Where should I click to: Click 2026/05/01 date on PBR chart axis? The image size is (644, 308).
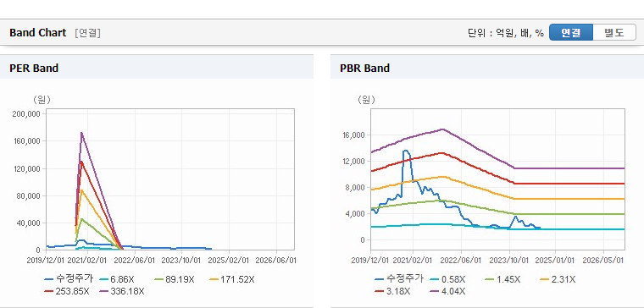pyautogui.click(x=603, y=261)
